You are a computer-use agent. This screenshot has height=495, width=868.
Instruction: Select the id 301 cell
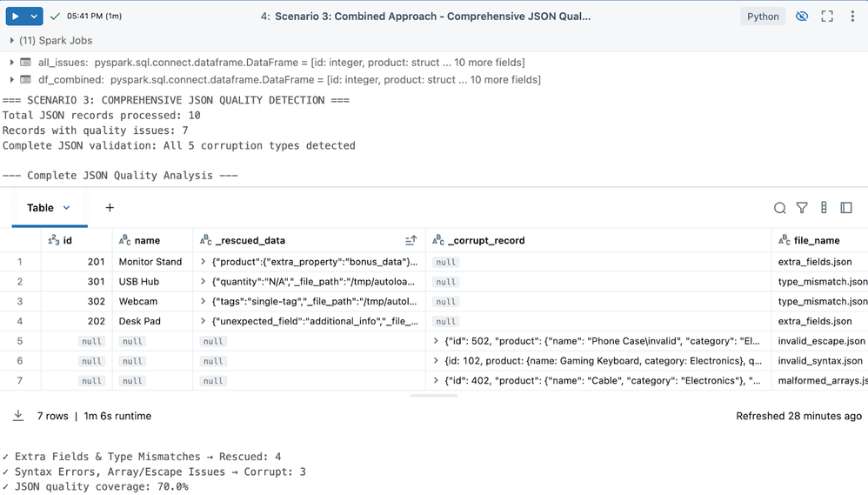click(77, 282)
